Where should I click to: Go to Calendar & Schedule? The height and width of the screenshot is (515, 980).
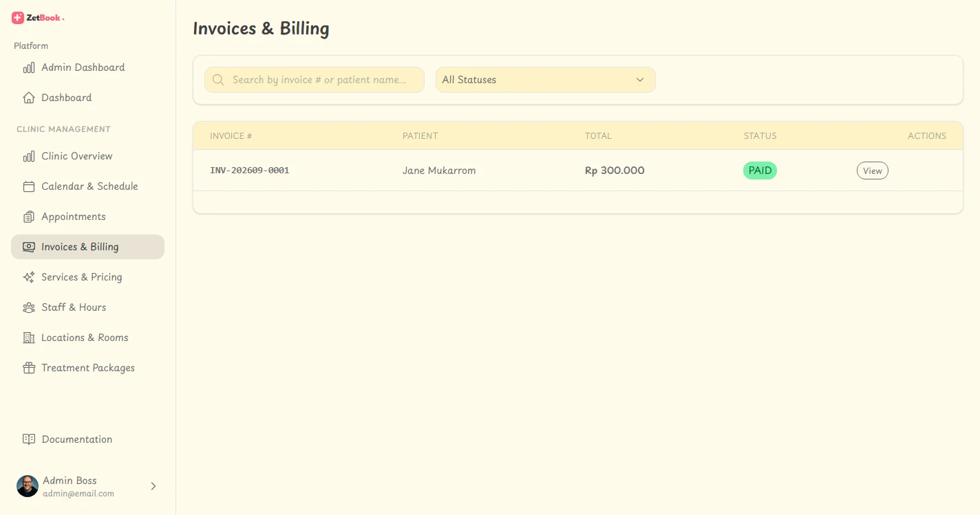tap(87, 186)
